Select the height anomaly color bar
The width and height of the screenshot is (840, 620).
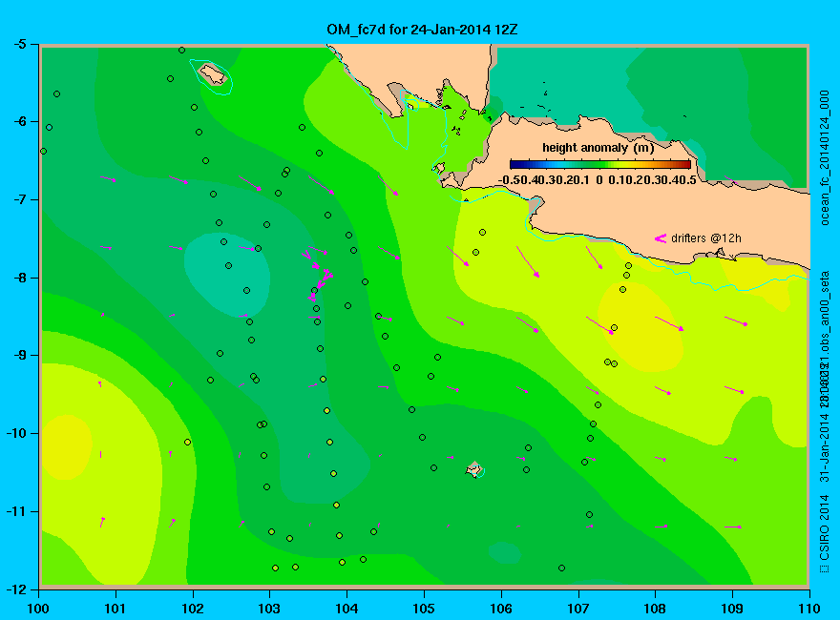pyautogui.click(x=600, y=164)
